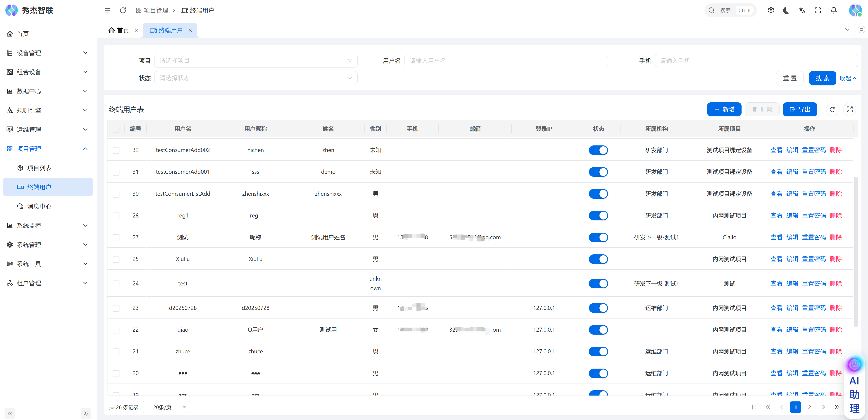Open the settings gear icon
Screen dimensions: 868x420
point(771,10)
